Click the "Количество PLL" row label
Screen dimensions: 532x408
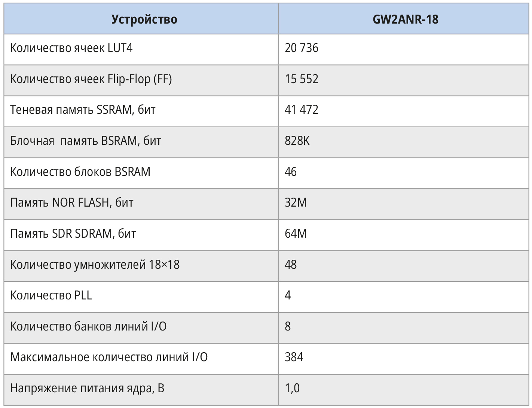[x=51, y=295]
